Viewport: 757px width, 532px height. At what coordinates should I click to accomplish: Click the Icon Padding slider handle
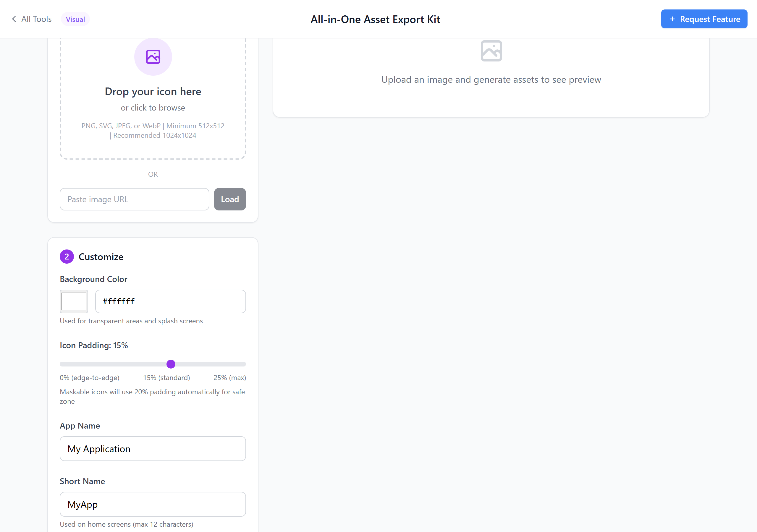171,364
